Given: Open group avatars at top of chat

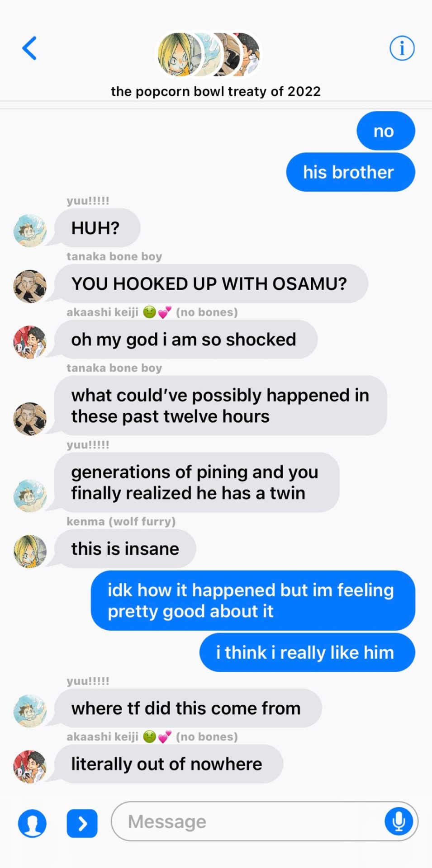Looking at the screenshot, I should 209,54.
